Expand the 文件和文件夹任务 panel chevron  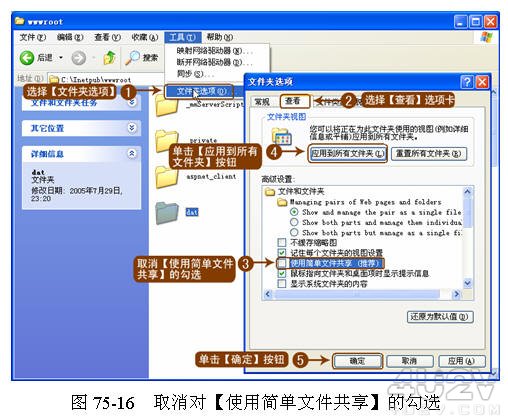click(x=132, y=102)
